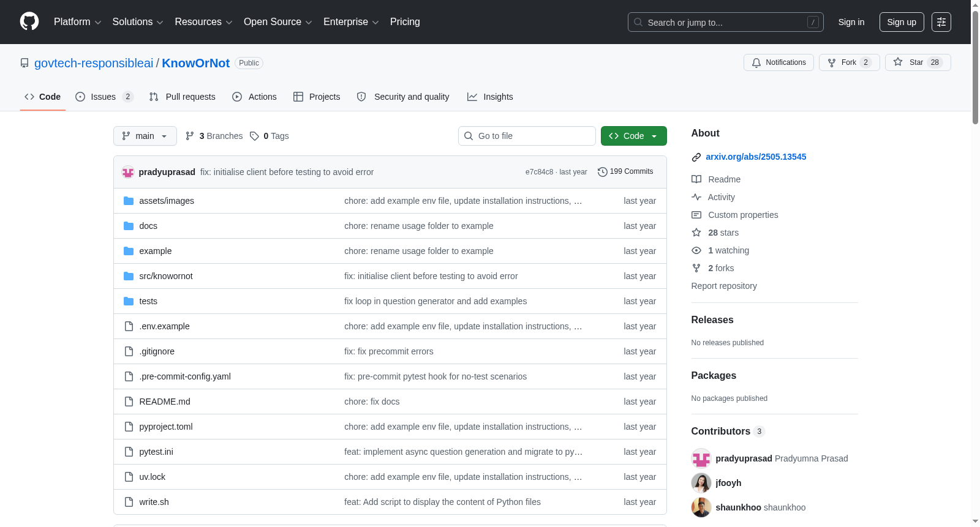Click the uv.lock file icon
The height and width of the screenshot is (527, 980).
tap(129, 477)
